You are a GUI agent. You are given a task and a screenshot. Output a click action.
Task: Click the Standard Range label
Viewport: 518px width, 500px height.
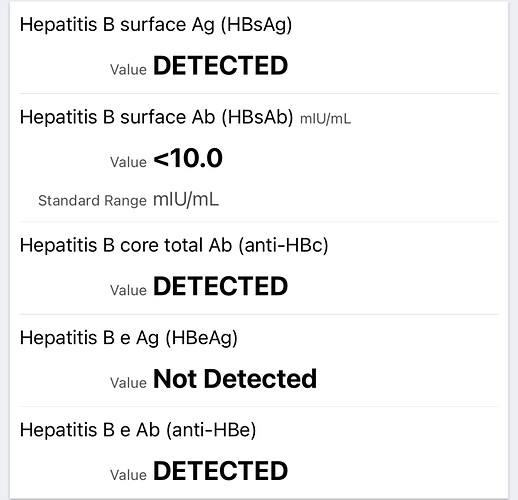pyautogui.click(x=92, y=201)
